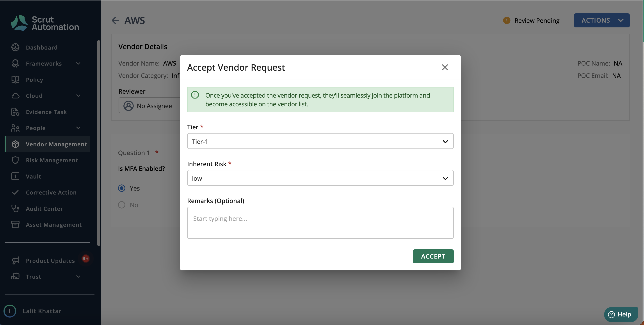Select the No radio button

tap(122, 205)
